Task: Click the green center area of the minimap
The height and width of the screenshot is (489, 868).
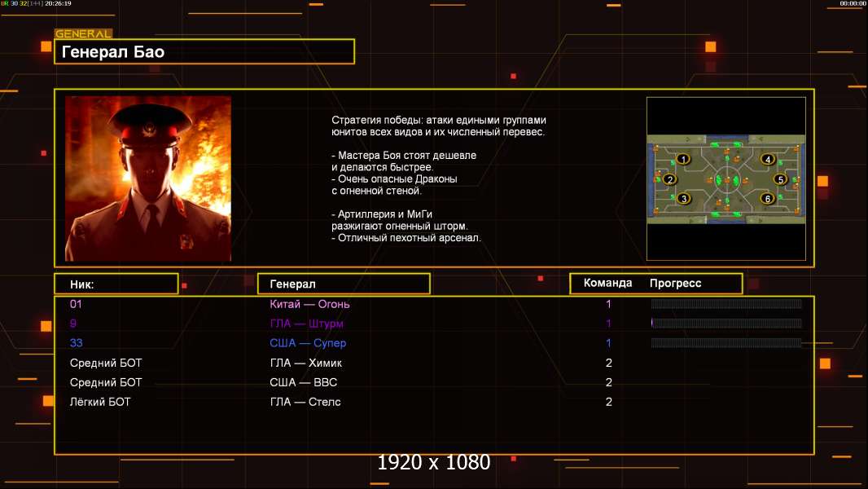Action: (727, 180)
